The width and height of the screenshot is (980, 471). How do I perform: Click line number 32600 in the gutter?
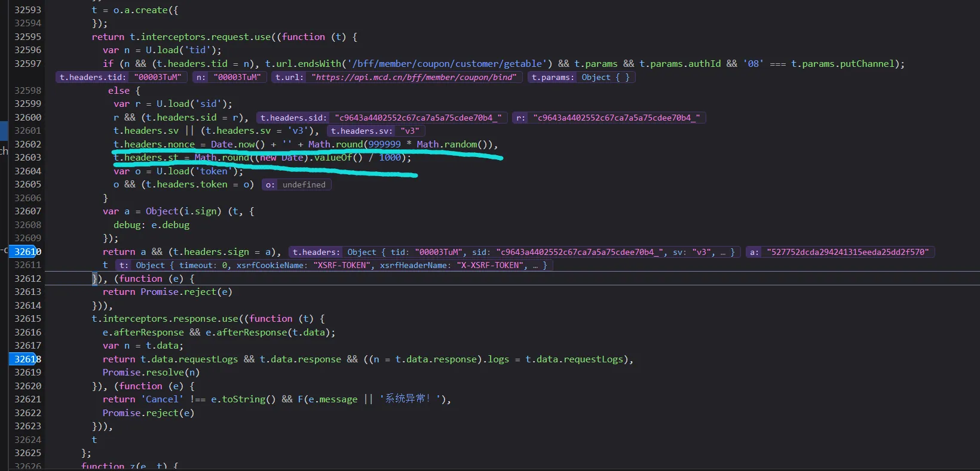(x=27, y=118)
